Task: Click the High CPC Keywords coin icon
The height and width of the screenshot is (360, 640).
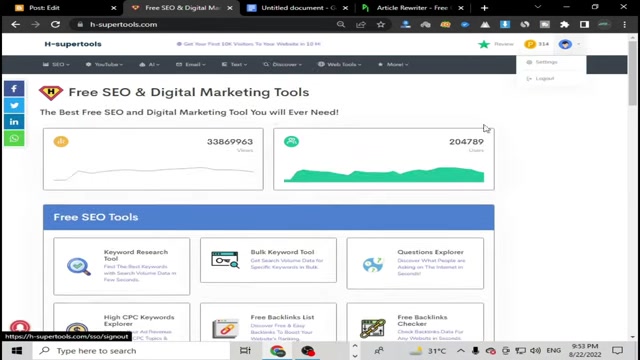Action: (x=77, y=330)
